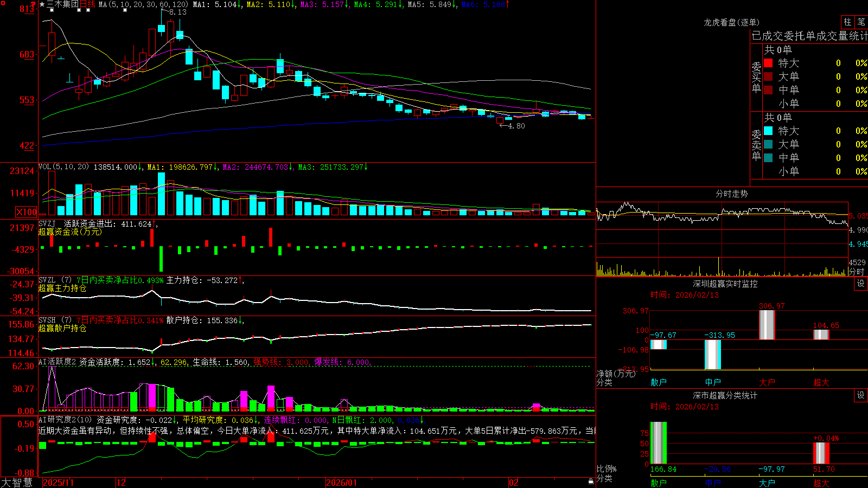Viewport: 868px width, 488px height.
Task: Click the star icon before 三木集团
Action: tap(42, 4)
